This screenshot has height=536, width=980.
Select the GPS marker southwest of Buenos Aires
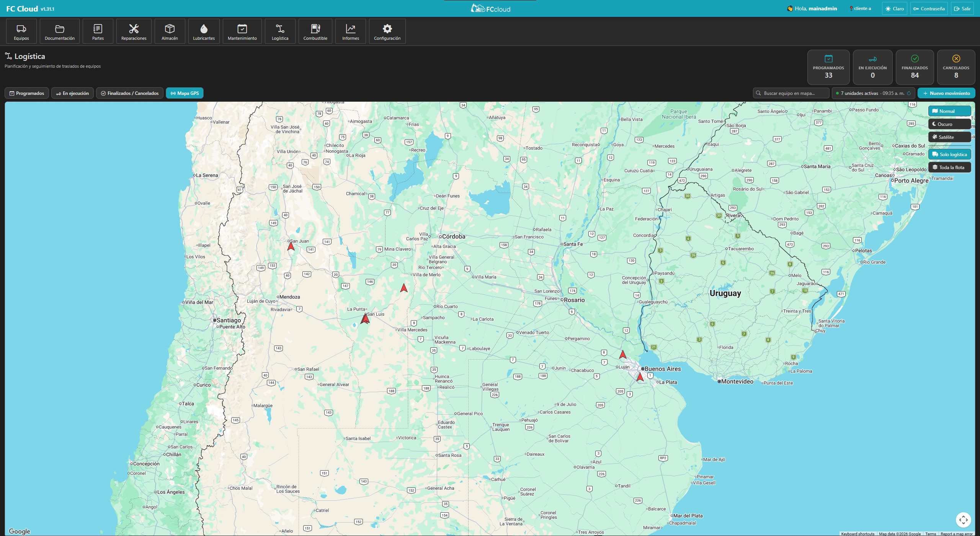(x=640, y=377)
